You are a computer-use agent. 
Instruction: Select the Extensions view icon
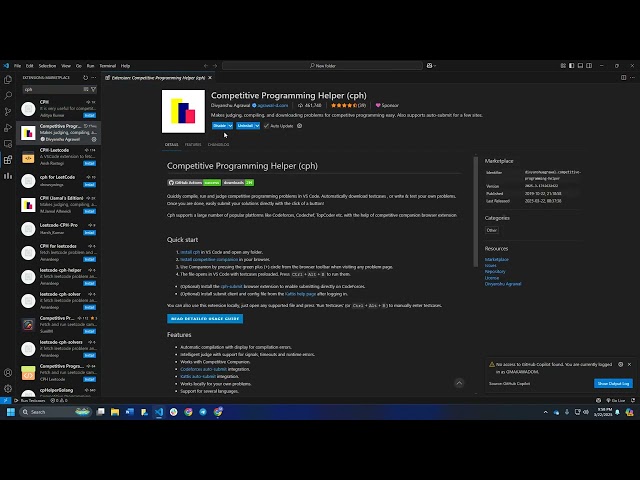tap(8, 160)
